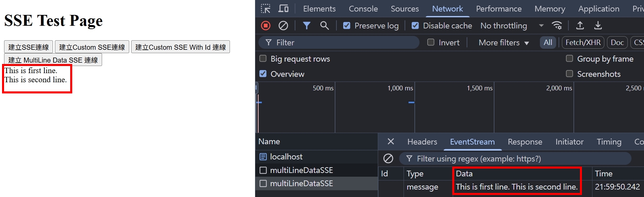Filter requests by Doc type

617,42
